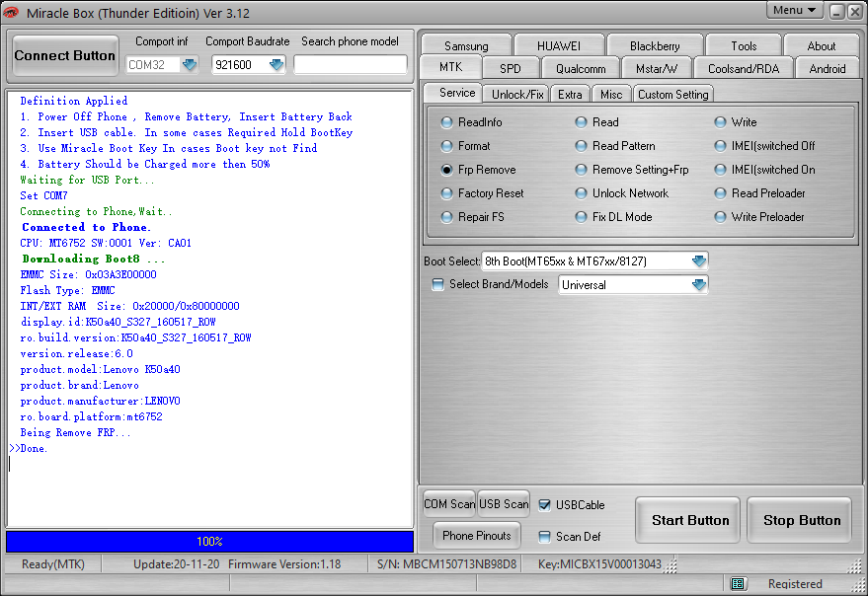The height and width of the screenshot is (596, 868).
Task: Open the About tab
Action: coord(822,46)
